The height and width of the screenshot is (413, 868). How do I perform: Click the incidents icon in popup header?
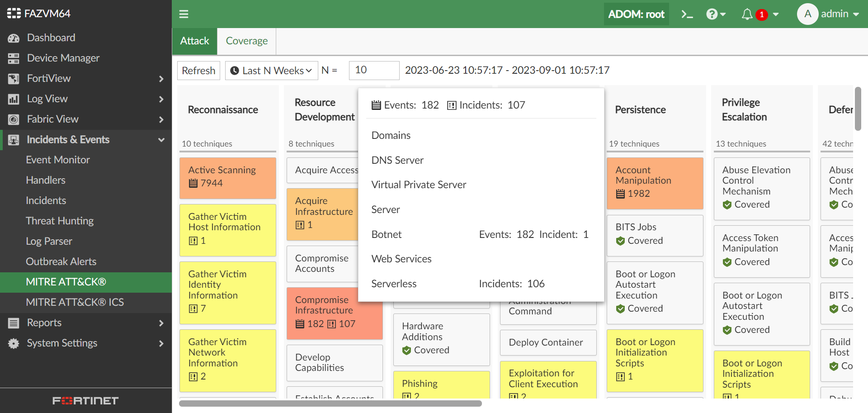(x=452, y=105)
